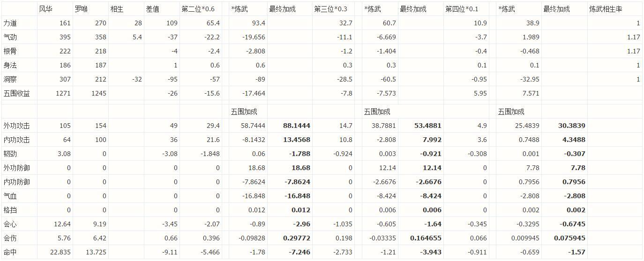Click the 身法 row label
This screenshot has height=261, width=644.
[x=10, y=65]
